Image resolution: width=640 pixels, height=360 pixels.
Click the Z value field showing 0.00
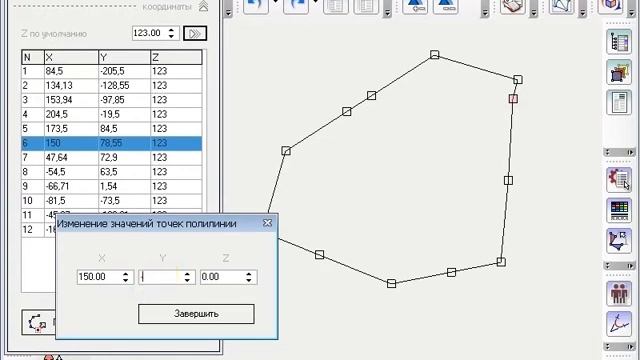point(222,277)
